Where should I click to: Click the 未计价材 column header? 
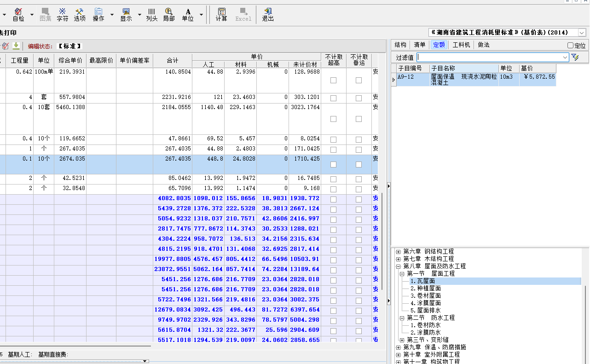coord(305,64)
